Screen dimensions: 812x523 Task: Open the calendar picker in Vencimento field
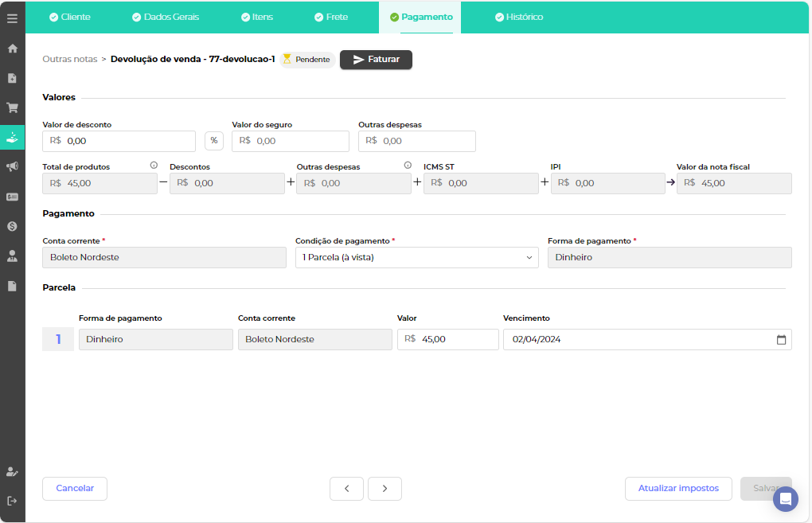[781, 340]
